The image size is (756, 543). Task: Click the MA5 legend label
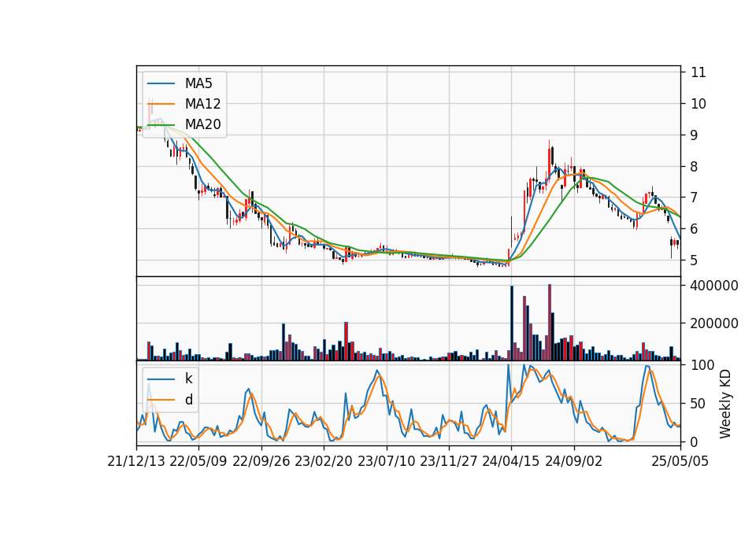(198, 83)
